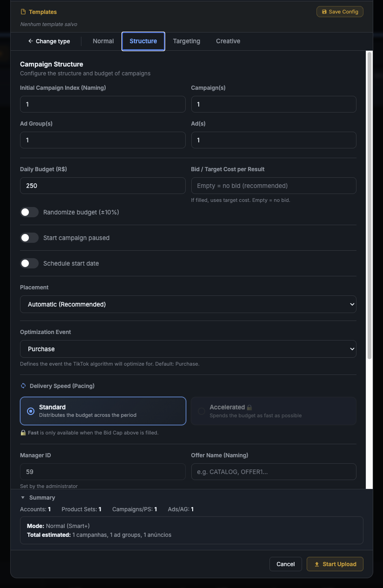This screenshot has height=588, width=383.
Task: Click the Daily Budget input field
Action: 103,186
